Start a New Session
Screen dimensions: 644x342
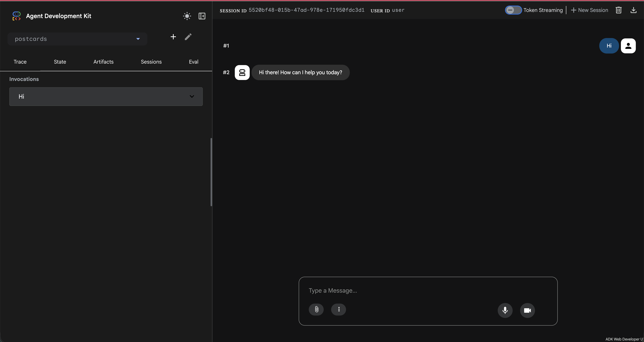click(x=590, y=10)
